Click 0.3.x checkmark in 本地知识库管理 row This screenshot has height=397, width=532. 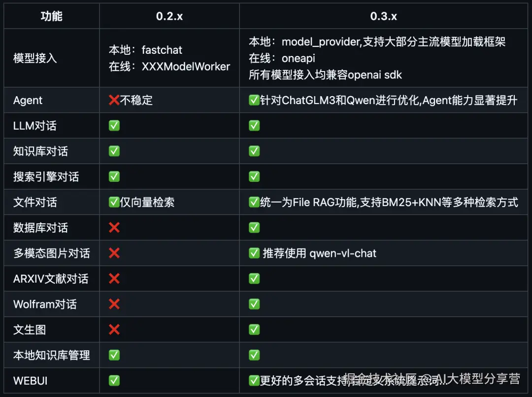[254, 355]
